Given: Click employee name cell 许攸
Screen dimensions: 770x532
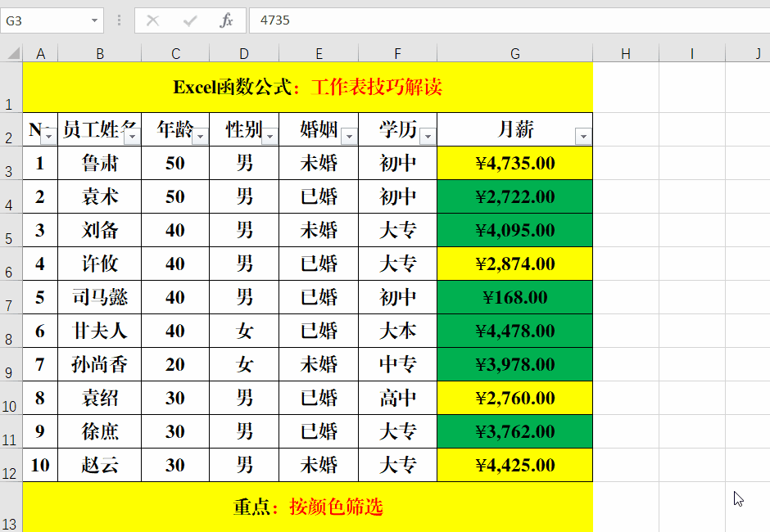Looking at the screenshot, I should tap(100, 264).
